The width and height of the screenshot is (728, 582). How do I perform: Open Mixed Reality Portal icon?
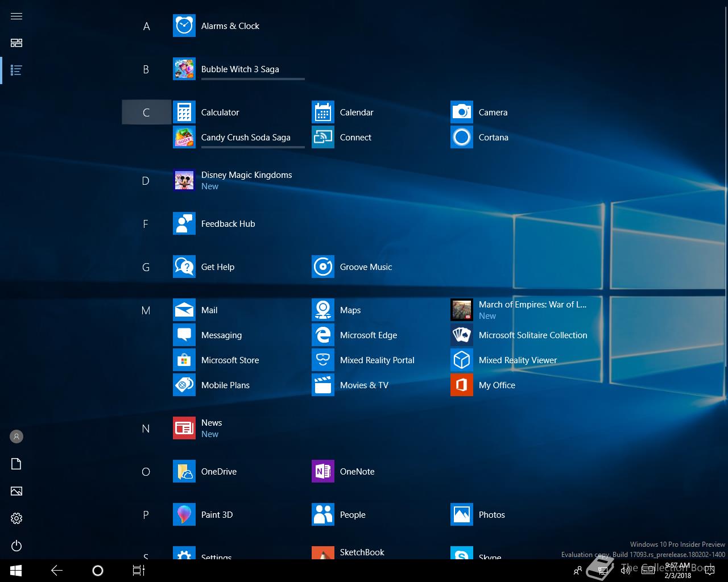click(x=322, y=360)
